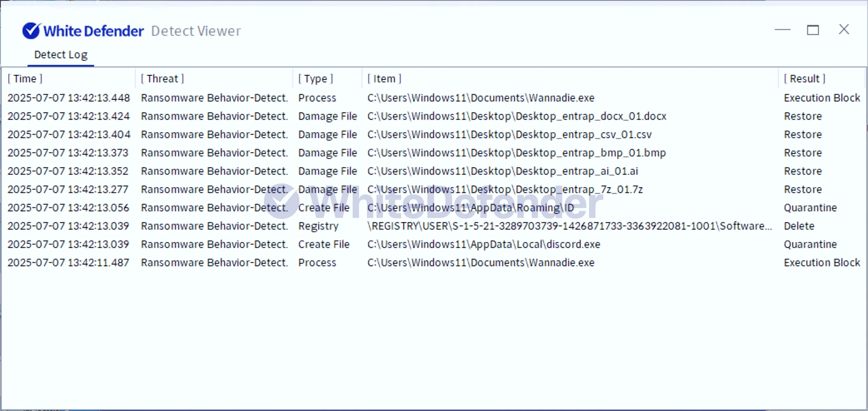This screenshot has width=868, height=411.
Task: Click the Item column header
Action: click(x=384, y=79)
